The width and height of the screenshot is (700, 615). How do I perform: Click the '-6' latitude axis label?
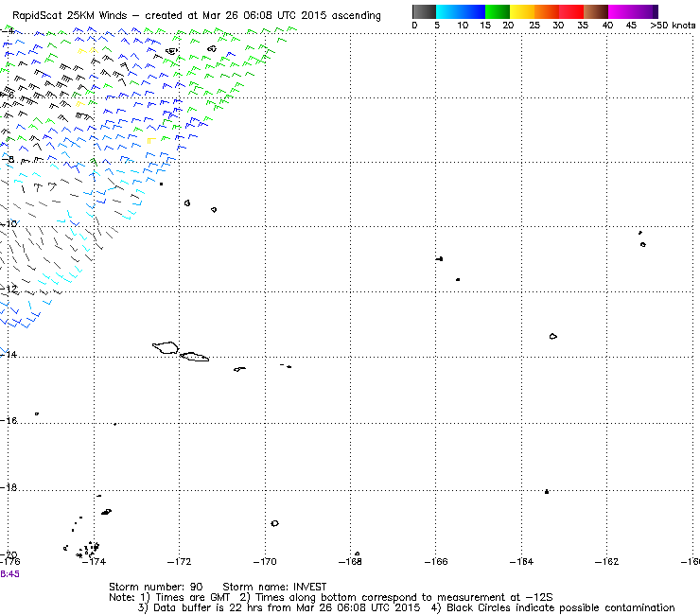(x=8, y=95)
